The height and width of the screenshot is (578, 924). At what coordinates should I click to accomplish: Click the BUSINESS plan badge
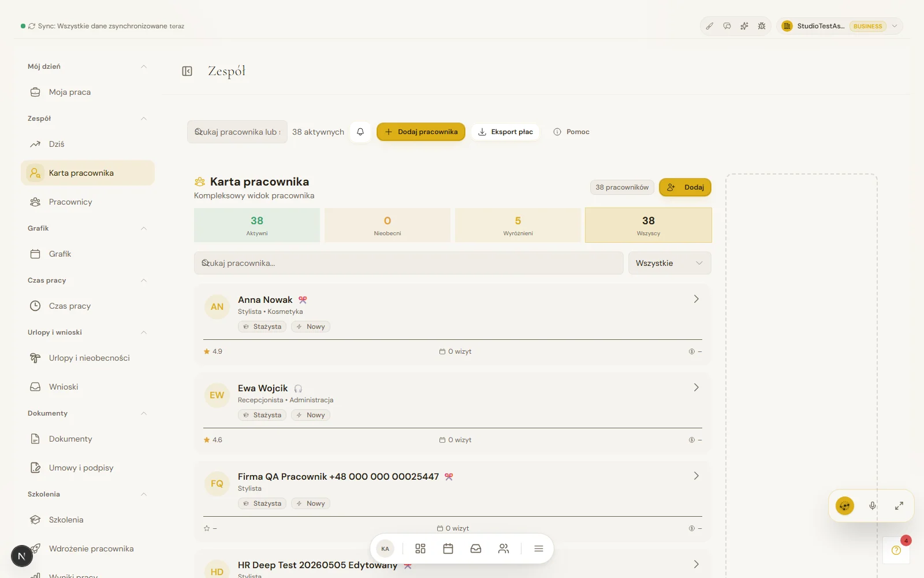867,26
